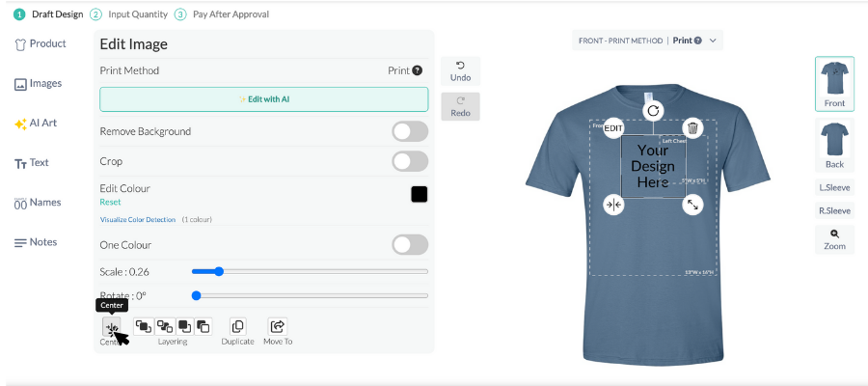The image size is (868, 386).
Task: Click the first Layering icon
Action: point(143,327)
